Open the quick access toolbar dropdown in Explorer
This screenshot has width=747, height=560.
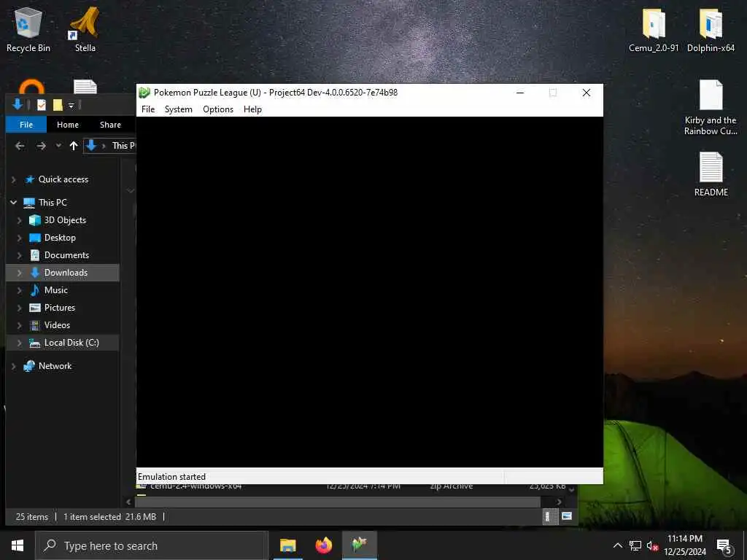(x=71, y=105)
